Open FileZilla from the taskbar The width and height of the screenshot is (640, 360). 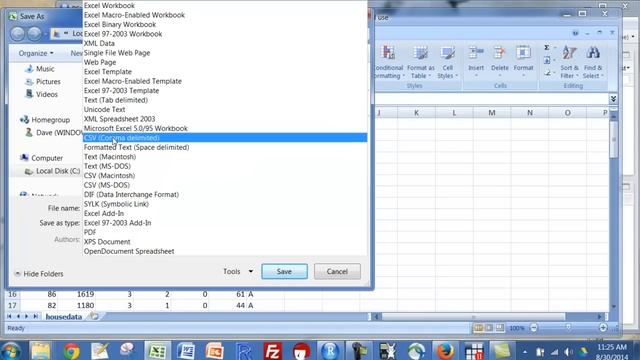[272, 351]
